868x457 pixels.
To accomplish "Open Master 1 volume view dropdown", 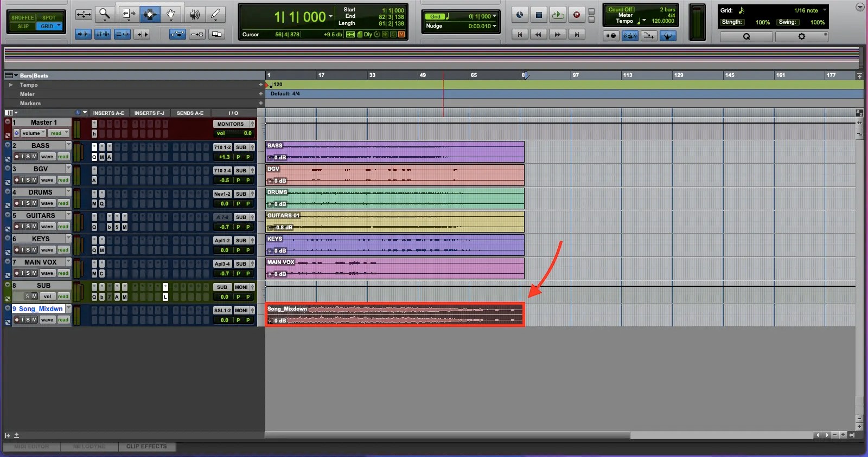I will 33,133.
